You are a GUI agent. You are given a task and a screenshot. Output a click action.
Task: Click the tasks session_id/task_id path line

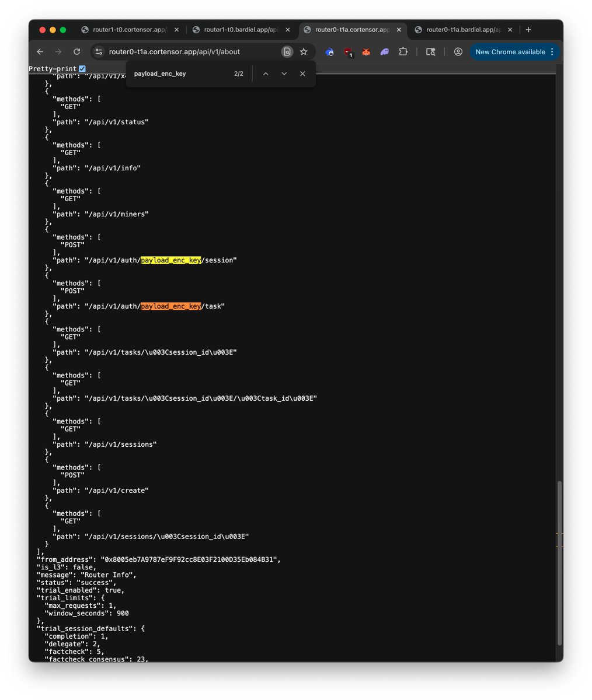[x=184, y=398]
